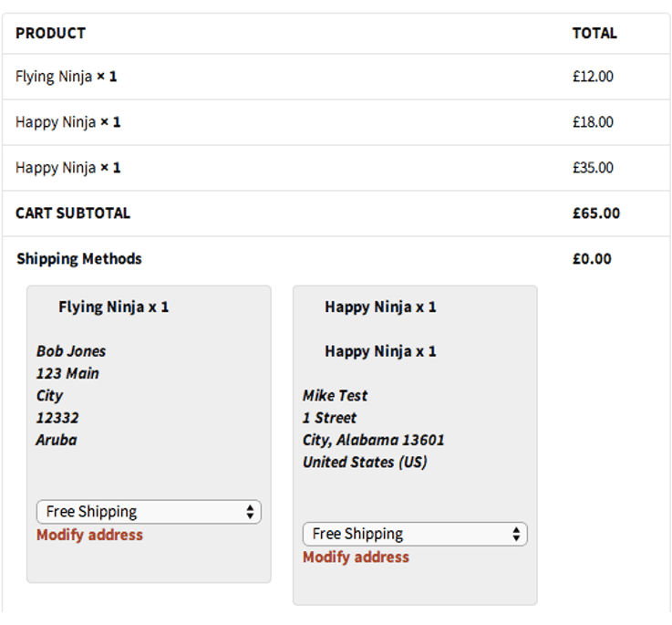Screen dimensions: 672x625
Task: Click Modify address under Bob Jones package
Action: point(89,535)
